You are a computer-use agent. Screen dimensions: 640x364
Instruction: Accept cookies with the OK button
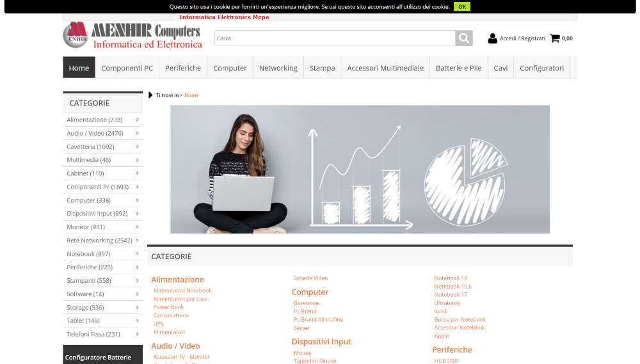coord(462,6)
